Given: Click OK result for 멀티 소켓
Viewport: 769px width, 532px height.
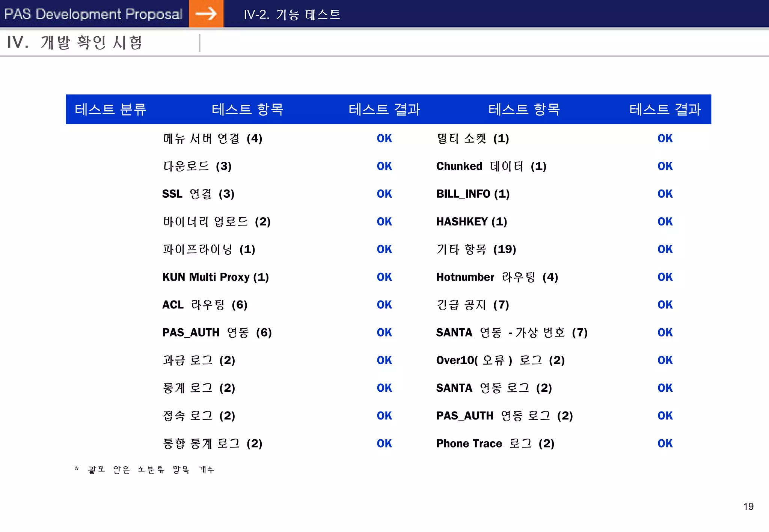Looking at the screenshot, I should pyautogui.click(x=665, y=138).
